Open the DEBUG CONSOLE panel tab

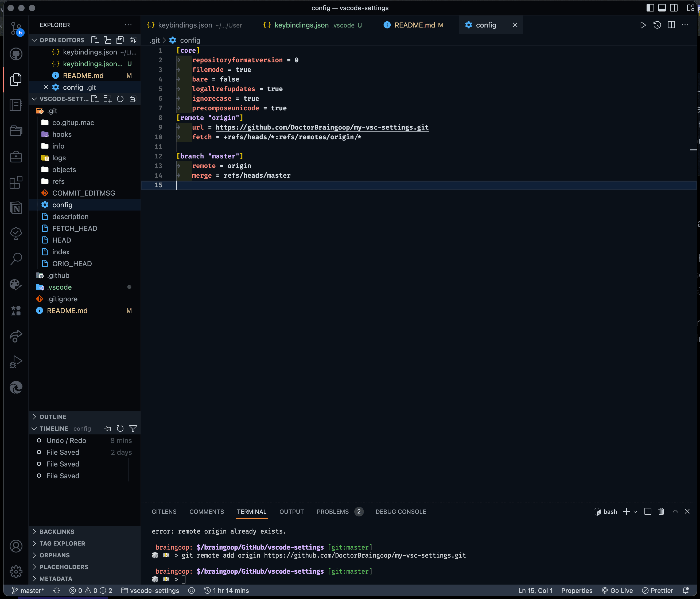click(401, 511)
